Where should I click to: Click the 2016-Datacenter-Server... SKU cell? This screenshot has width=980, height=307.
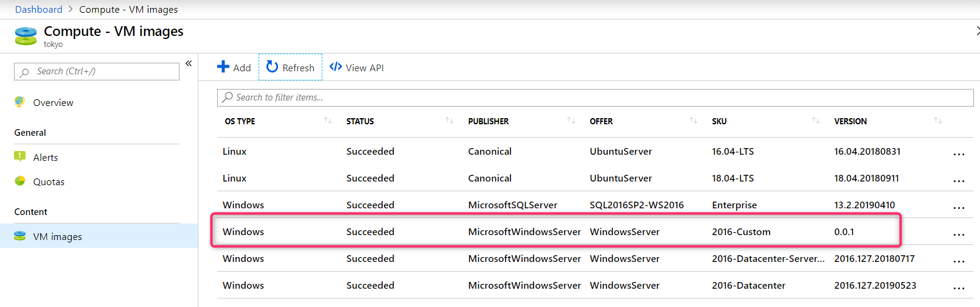(x=768, y=259)
